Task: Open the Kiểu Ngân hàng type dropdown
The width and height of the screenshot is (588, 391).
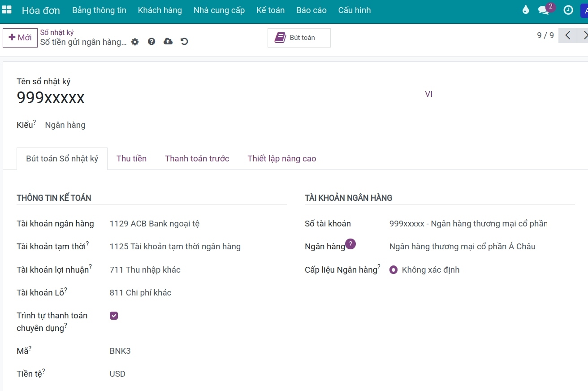Action: click(x=65, y=125)
